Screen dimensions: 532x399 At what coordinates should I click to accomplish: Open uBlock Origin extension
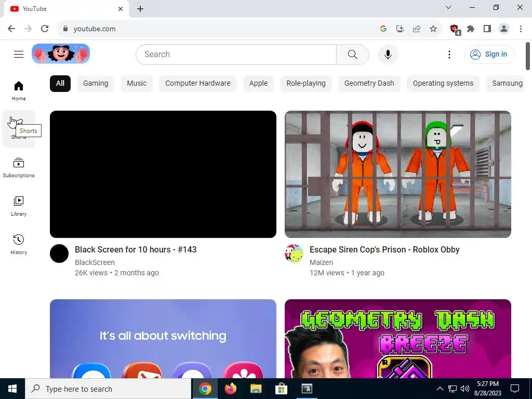455,30
